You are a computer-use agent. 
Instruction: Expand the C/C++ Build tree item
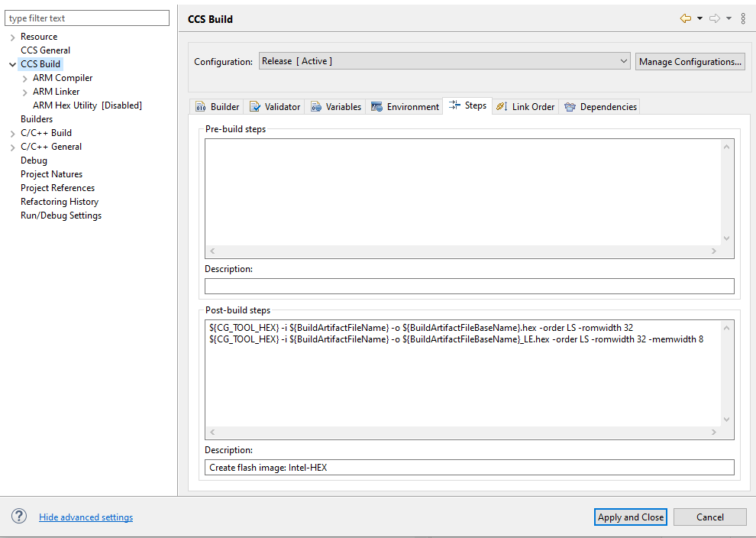[x=11, y=132]
